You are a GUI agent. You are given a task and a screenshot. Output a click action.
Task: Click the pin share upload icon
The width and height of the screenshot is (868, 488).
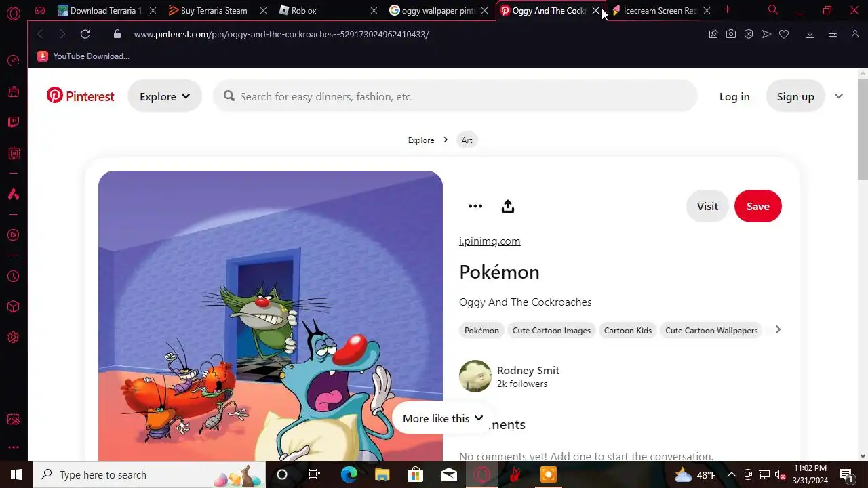pyautogui.click(x=508, y=206)
